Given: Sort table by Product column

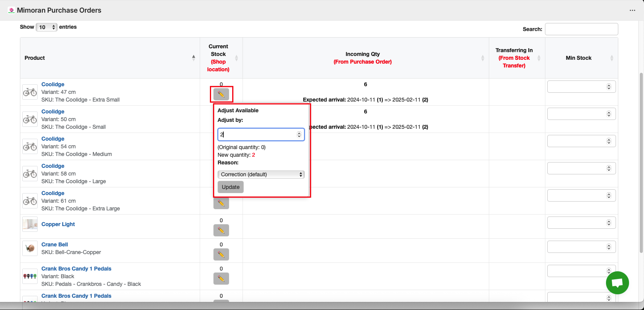Looking at the screenshot, I should 110,58.
